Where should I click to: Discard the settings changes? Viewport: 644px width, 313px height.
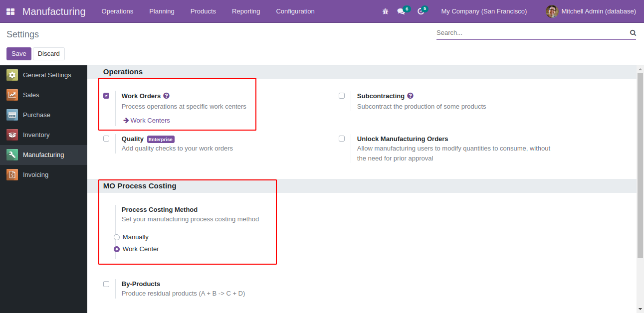pos(49,54)
